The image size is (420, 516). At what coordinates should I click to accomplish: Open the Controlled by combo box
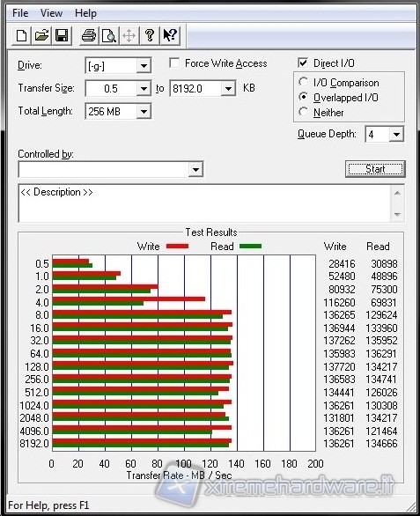[x=111, y=169]
